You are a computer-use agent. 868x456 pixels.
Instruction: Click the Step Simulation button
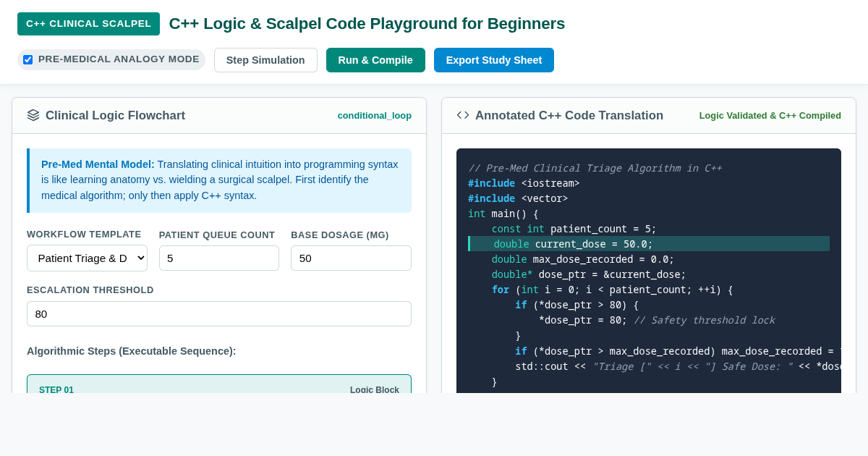pyautogui.click(x=265, y=60)
